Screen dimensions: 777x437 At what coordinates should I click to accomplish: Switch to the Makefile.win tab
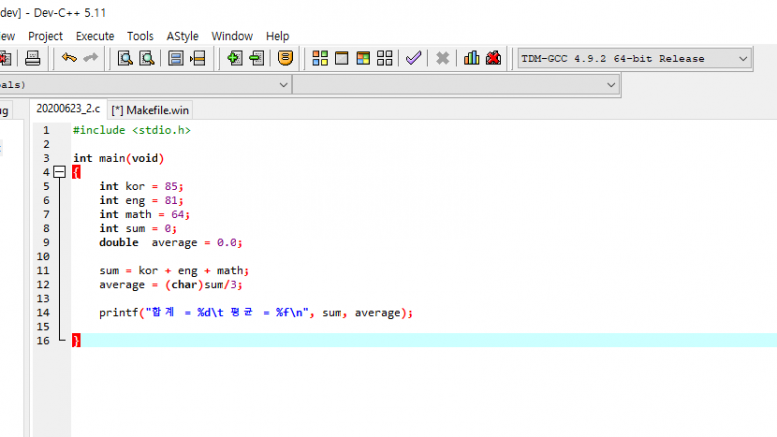[148, 110]
